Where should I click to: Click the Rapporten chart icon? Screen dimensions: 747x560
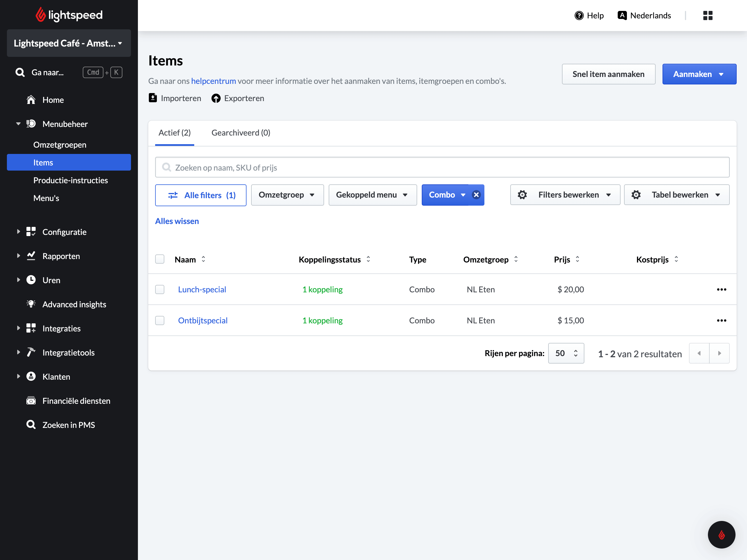coord(31,256)
